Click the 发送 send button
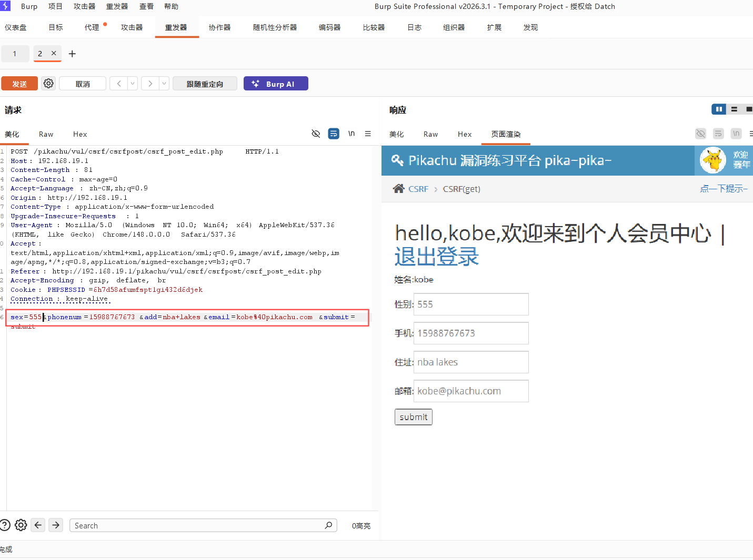The height and width of the screenshot is (560, 753). coord(19,84)
